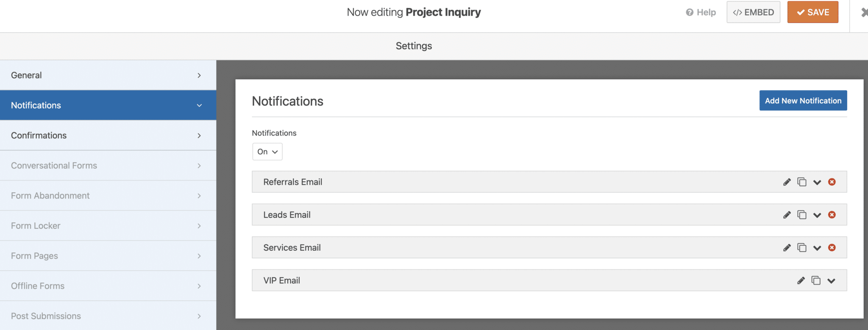Edit the VIP Email notification

point(801,280)
